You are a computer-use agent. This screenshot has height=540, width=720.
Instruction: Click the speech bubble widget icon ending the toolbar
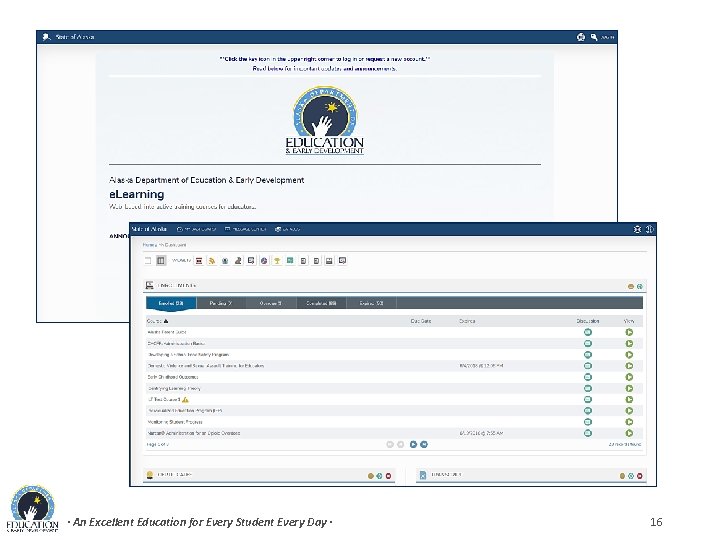pos(342,260)
